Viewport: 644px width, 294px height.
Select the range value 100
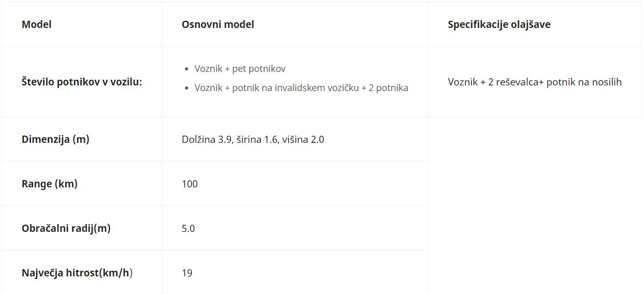point(190,184)
